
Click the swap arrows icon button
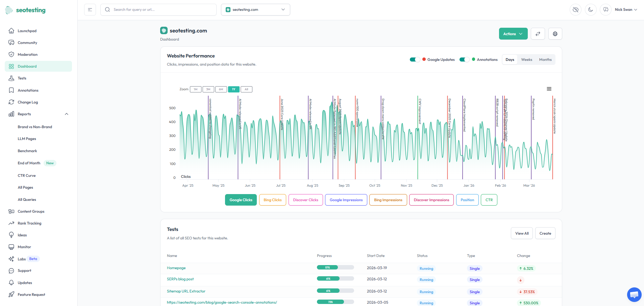pos(538,34)
